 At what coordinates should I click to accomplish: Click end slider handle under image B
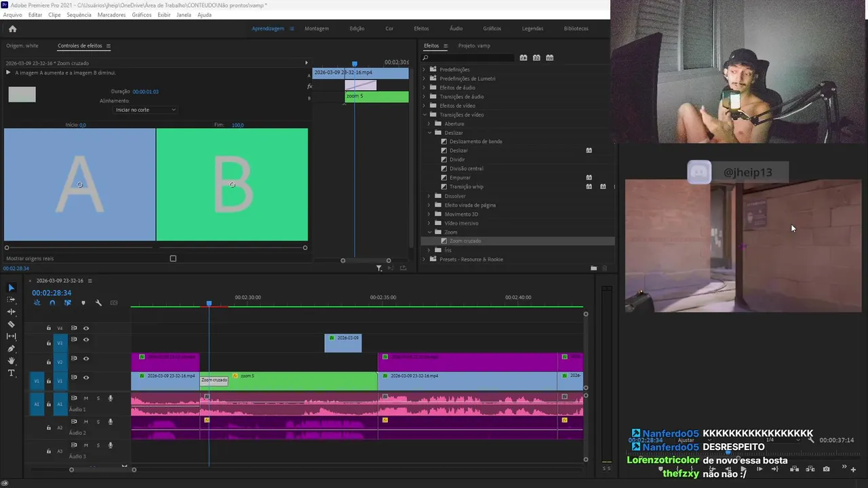point(305,247)
